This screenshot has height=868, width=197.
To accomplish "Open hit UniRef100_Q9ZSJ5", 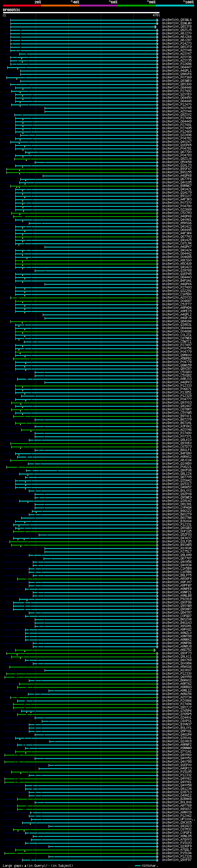I will point(177,30).
